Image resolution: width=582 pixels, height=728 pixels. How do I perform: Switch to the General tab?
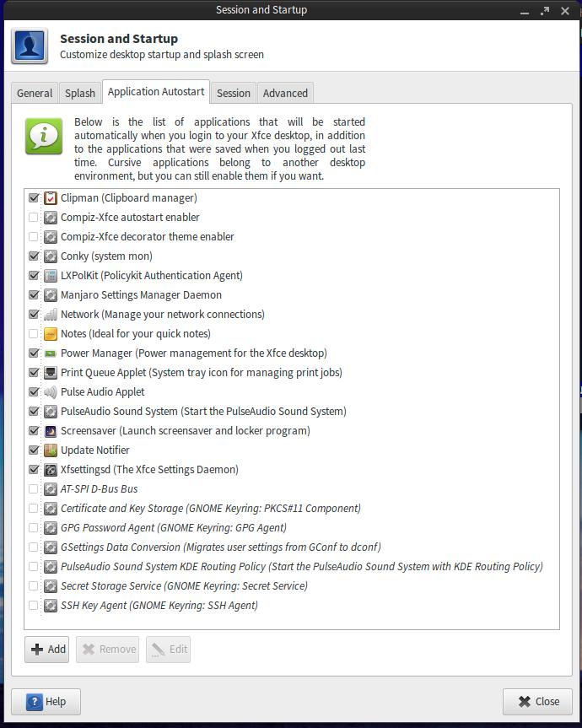tap(35, 94)
